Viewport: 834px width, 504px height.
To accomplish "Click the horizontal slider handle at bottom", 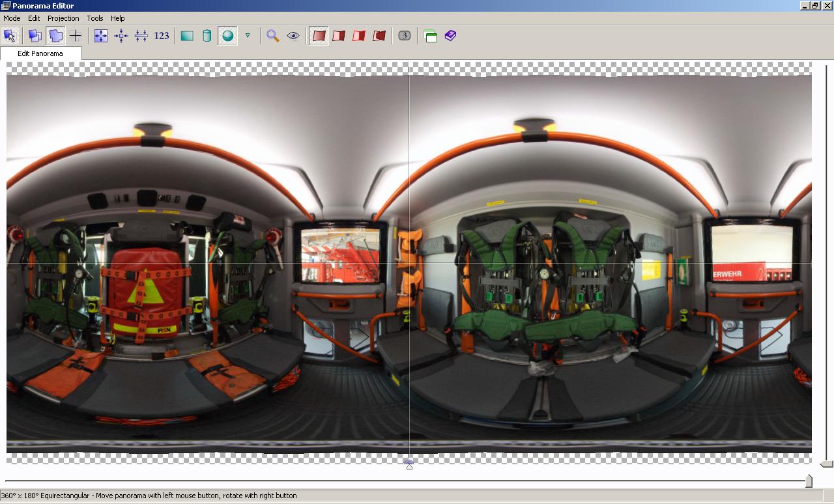I will tap(809, 481).
